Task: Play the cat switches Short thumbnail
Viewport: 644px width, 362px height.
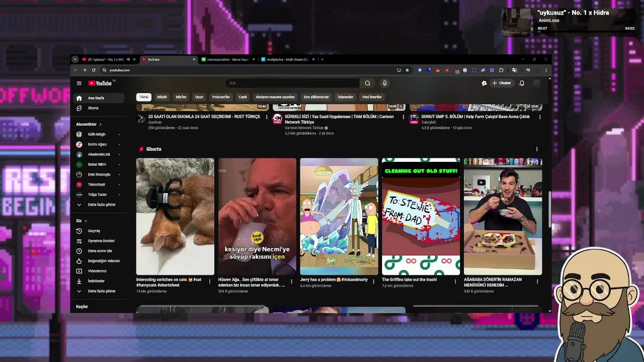Action: [x=175, y=217]
